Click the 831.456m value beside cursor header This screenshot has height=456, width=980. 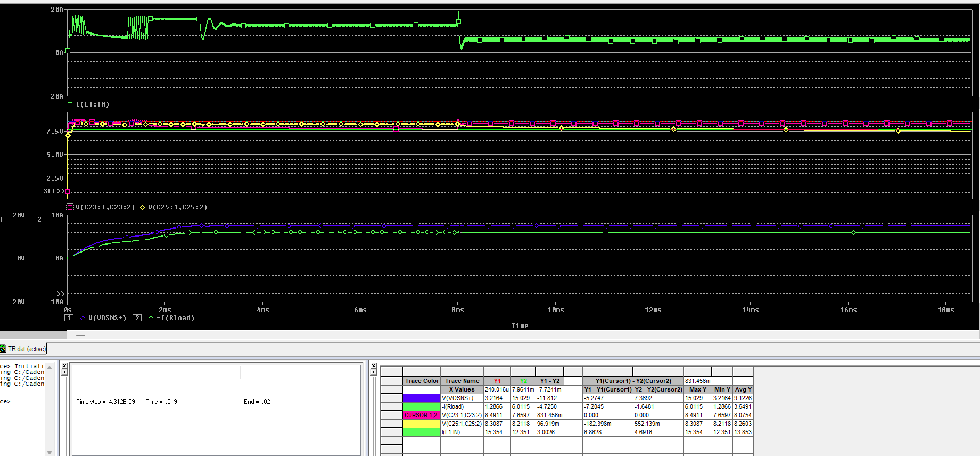(x=697, y=381)
